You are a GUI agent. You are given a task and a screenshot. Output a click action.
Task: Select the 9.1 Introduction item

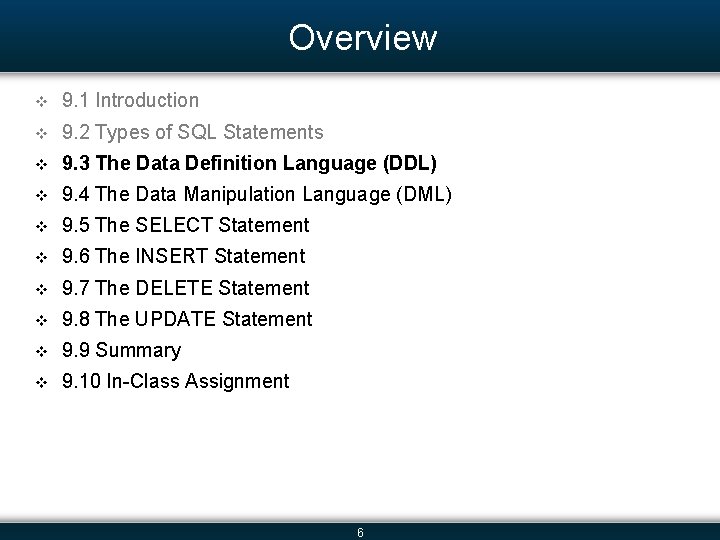[x=130, y=100]
